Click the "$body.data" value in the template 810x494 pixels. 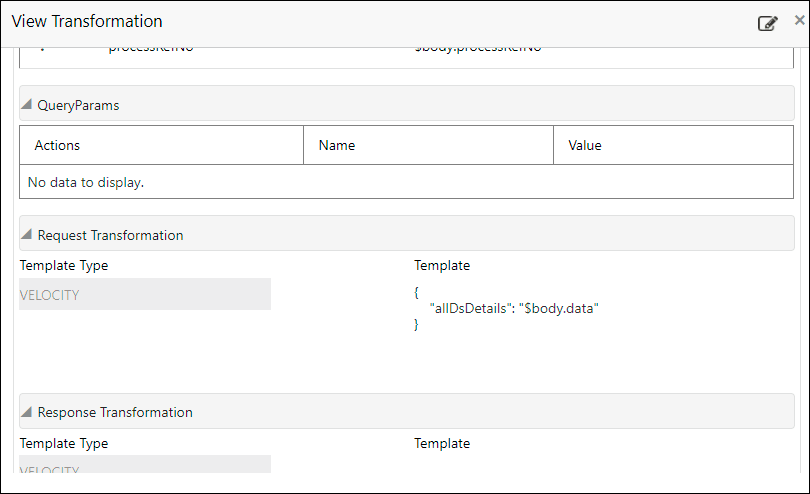(x=560, y=309)
